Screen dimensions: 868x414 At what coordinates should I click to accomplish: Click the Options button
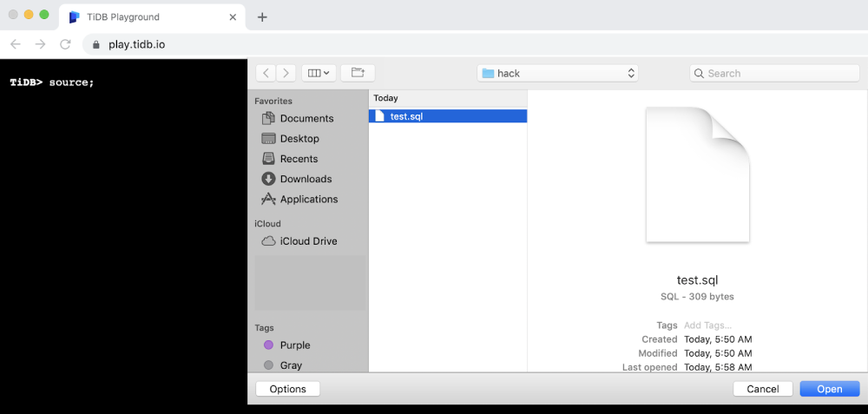(x=287, y=389)
